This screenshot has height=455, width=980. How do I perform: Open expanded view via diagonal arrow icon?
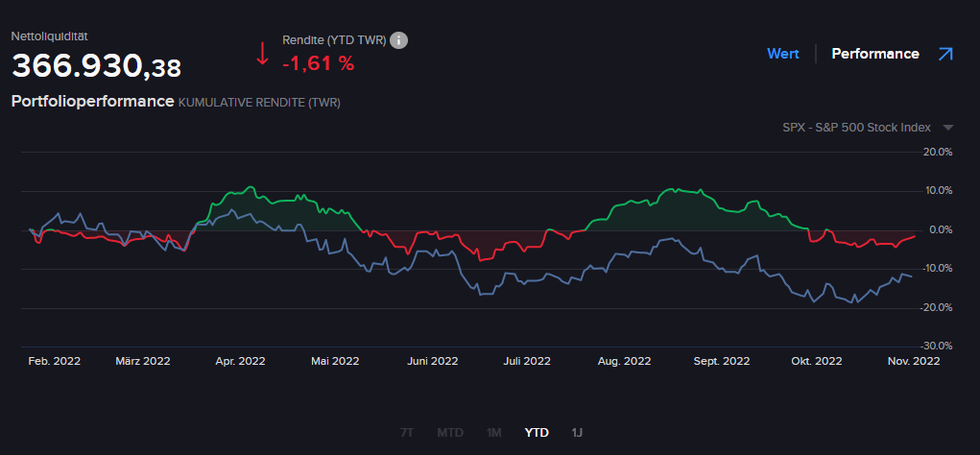[945, 54]
